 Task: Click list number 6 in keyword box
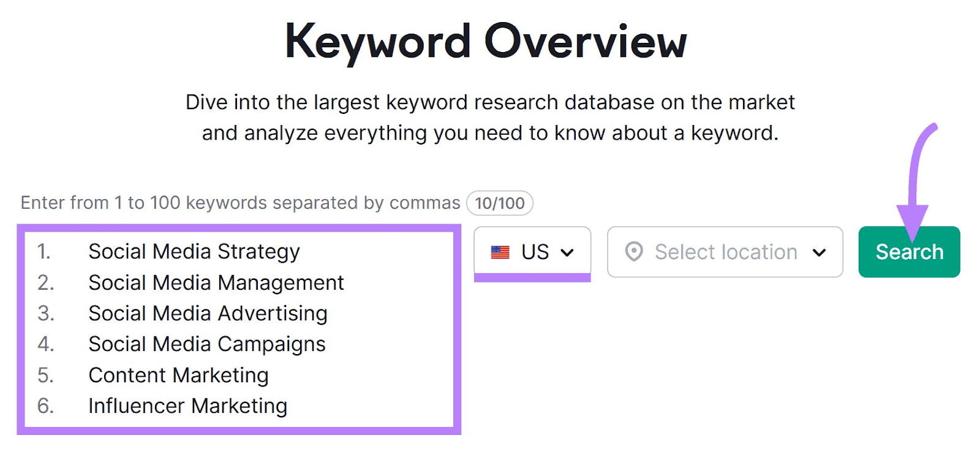(46, 406)
